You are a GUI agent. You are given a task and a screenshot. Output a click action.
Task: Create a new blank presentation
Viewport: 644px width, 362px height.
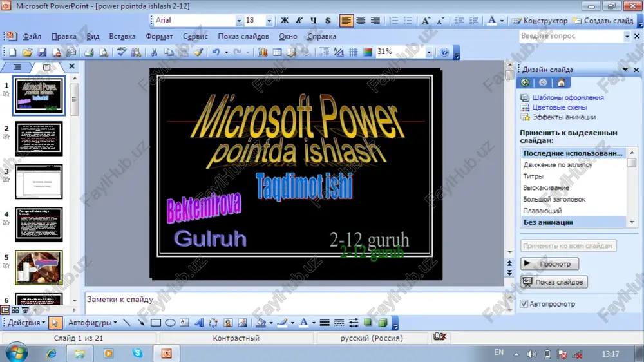coord(13,52)
